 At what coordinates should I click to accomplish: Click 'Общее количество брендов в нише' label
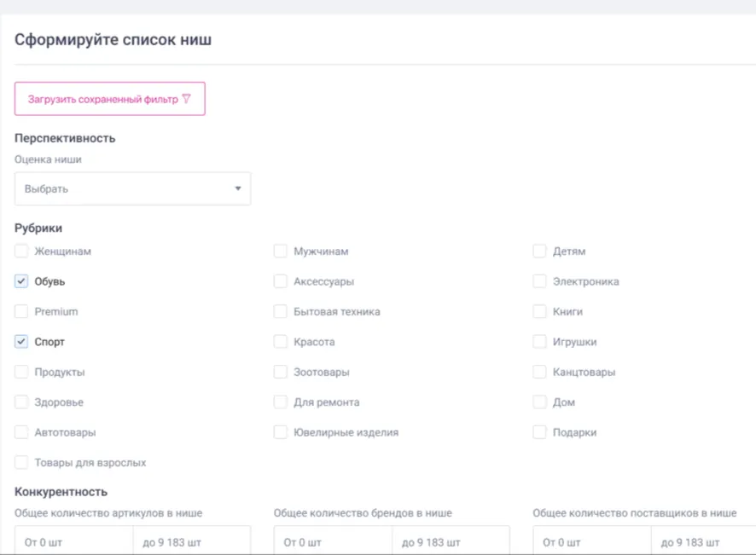[x=363, y=513]
